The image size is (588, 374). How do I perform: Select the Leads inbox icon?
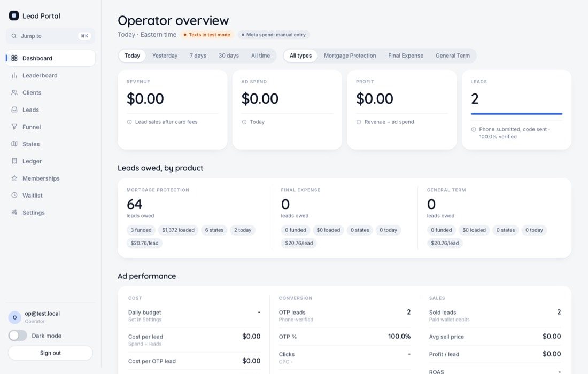[x=14, y=110]
